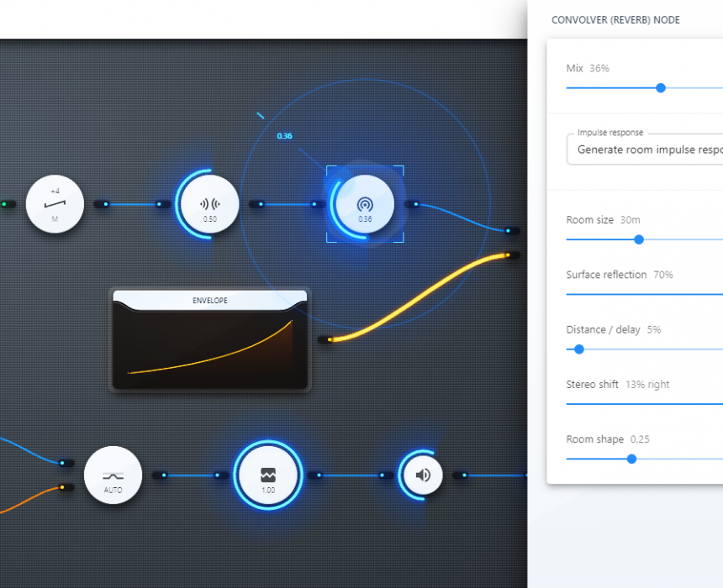Screen dimensions: 723x588
Task: Click the convolver reverb node icon
Action: 365,203
